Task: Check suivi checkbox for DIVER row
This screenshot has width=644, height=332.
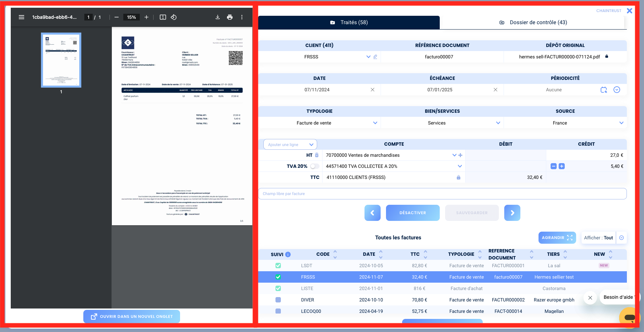Action: [278, 300]
